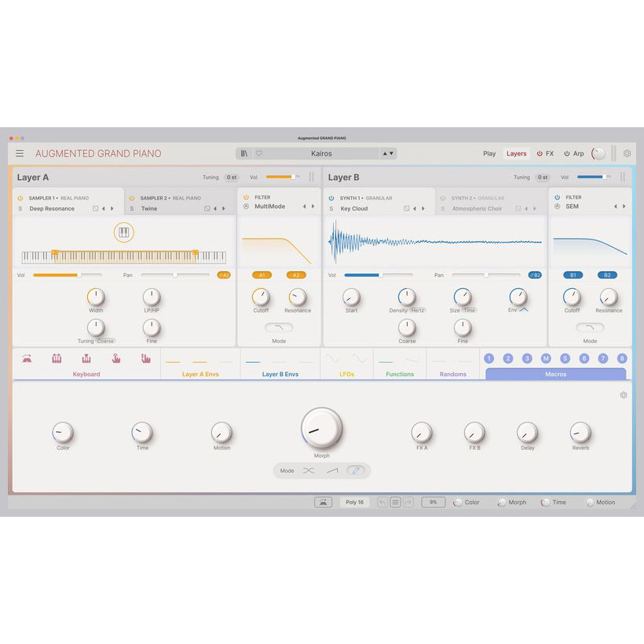
Task: Select the fifth Keyboard hand icon
Action: [146, 359]
